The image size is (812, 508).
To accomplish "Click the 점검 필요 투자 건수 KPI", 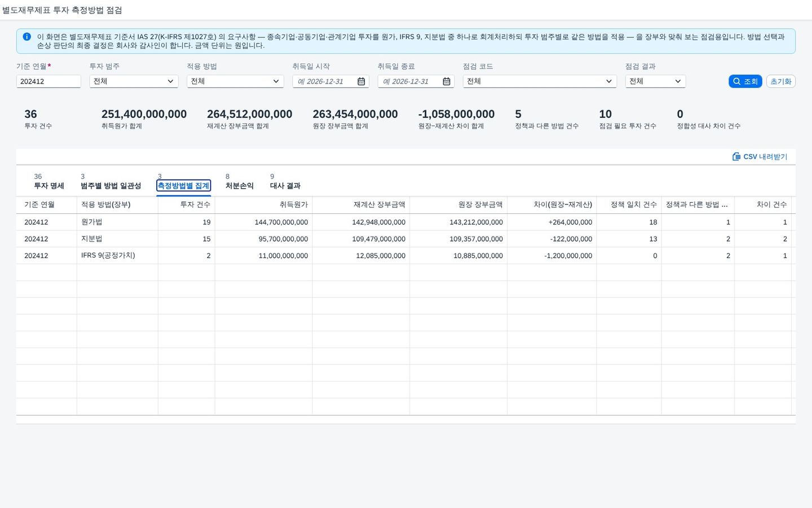I will 628,119.
